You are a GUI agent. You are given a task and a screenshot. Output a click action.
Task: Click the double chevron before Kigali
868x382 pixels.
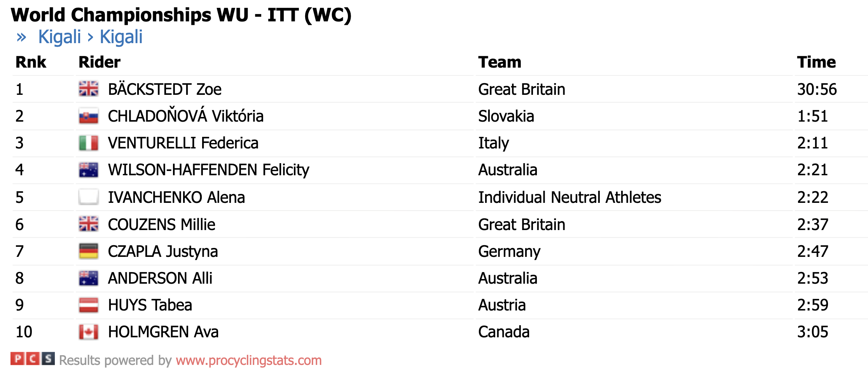[21, 37]
